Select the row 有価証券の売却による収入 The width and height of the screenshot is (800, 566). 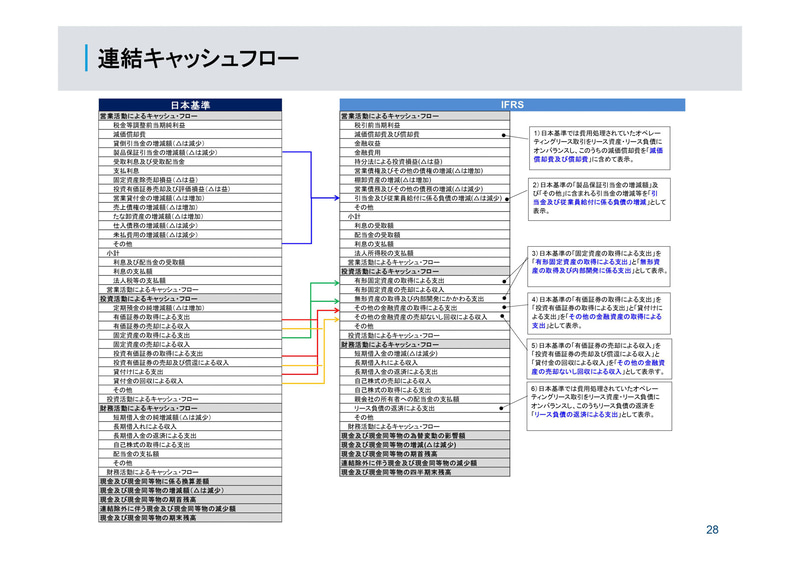pyautogui.click(x=190, y=326)
